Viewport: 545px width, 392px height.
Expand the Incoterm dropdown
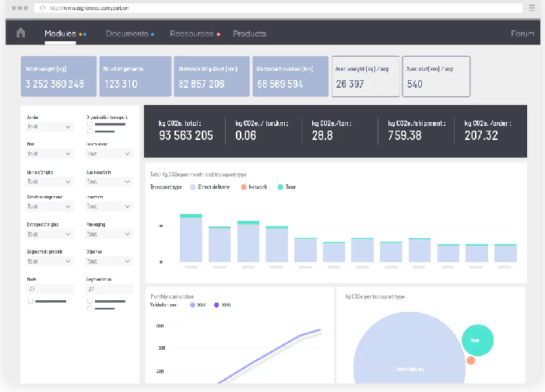tap(109, 207)
